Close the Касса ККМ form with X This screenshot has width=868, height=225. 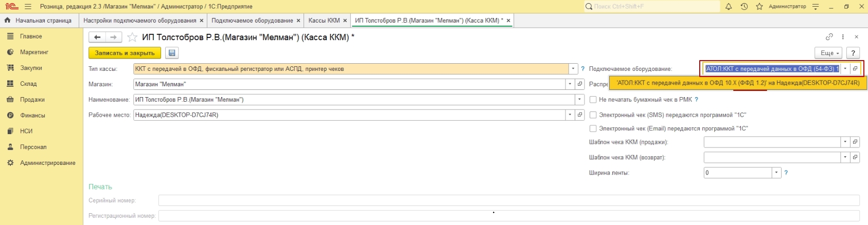pos(857,37)
